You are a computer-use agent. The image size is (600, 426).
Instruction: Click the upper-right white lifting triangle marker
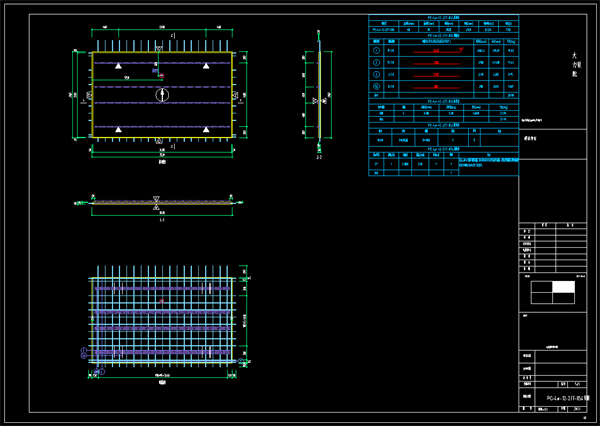(x=206, y=66)
